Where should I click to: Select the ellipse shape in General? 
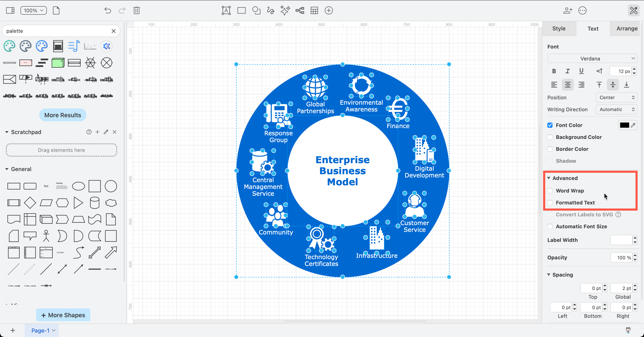(x=78, y=186)
